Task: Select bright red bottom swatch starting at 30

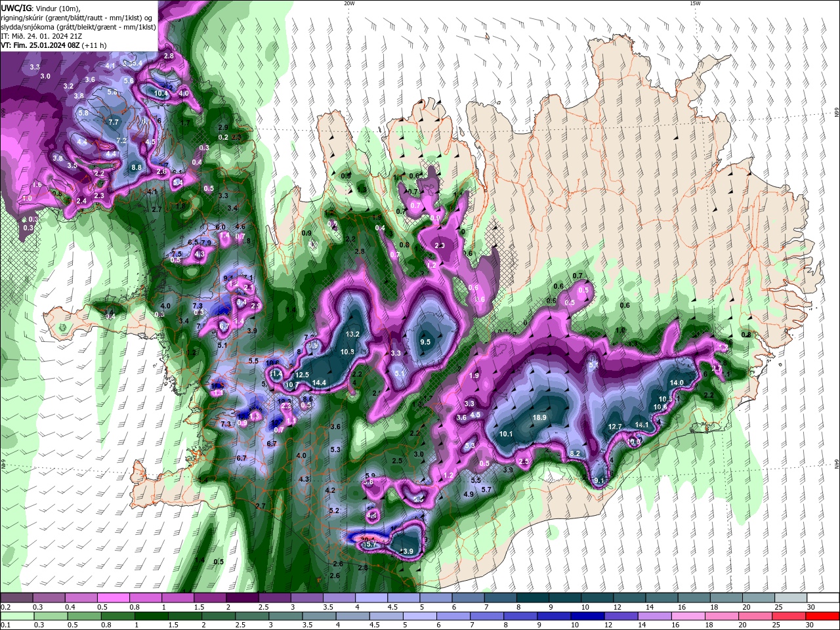Action: 823,616
